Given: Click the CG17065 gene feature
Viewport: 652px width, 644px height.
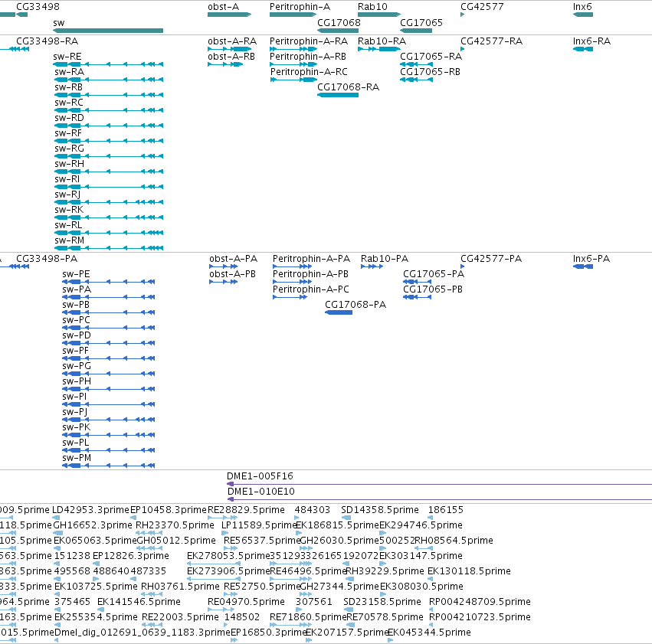Looking at the screenshot, I should [416, 31].
